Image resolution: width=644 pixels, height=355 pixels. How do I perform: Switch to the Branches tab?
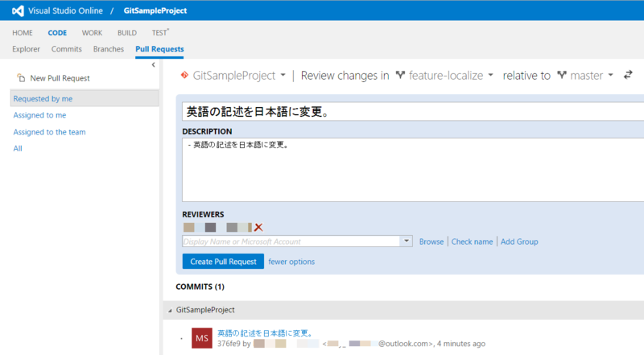coord(109,49)
